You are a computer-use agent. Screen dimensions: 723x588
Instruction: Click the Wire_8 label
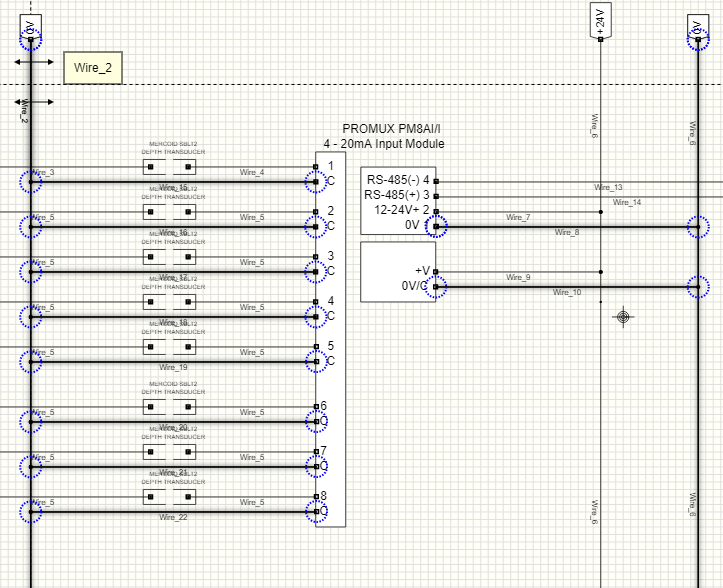click(567, 232)
